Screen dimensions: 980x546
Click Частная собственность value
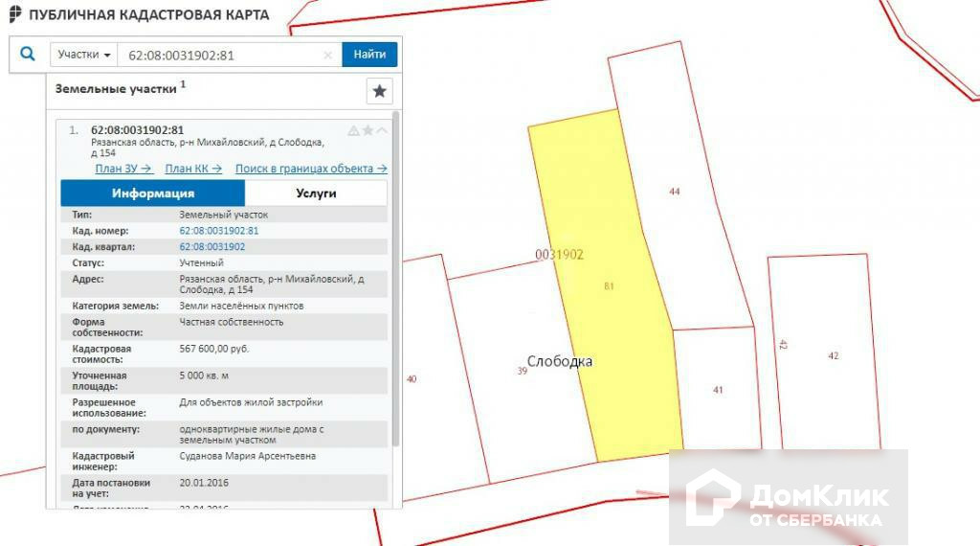click(232, 322)
